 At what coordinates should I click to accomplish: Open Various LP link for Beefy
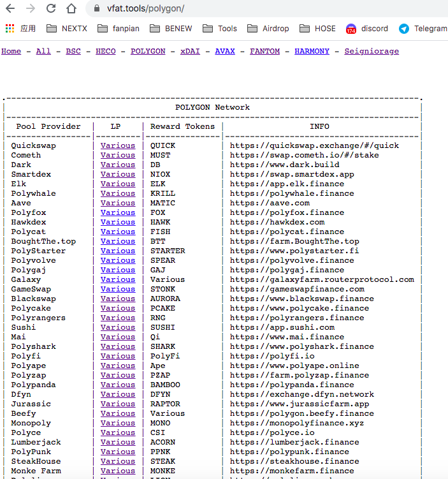click(118, 413)
